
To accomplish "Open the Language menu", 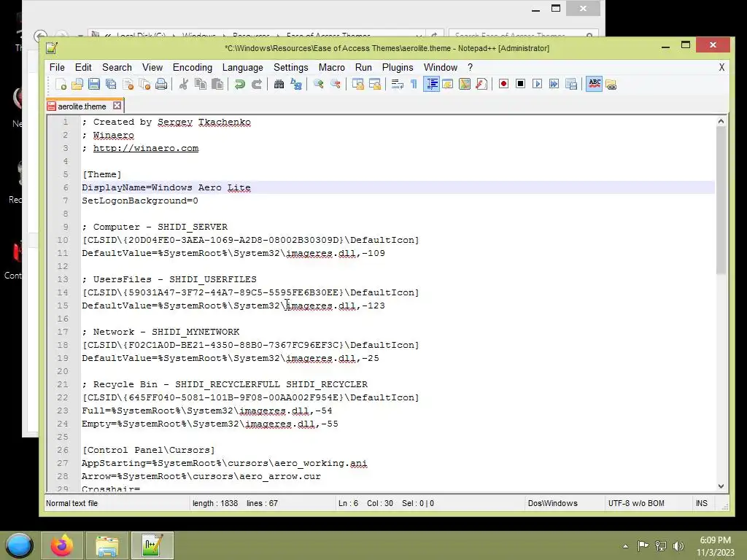I will (x=242, y=68).
